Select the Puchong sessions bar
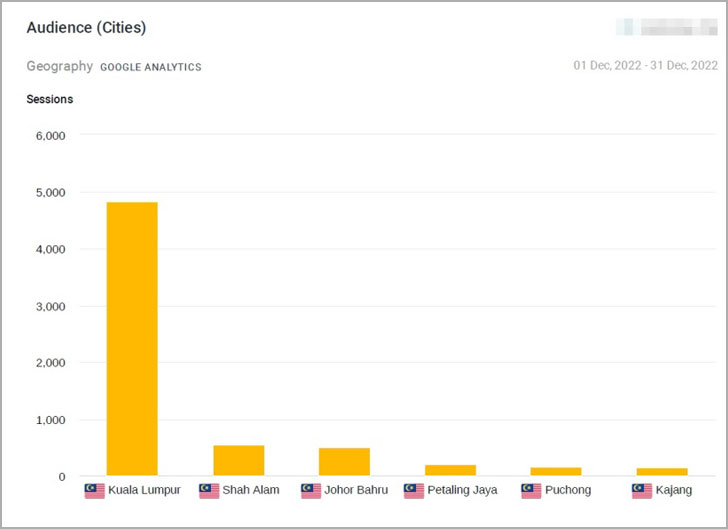Viewport: 728px width, 529px height. (x=556, y=471)
